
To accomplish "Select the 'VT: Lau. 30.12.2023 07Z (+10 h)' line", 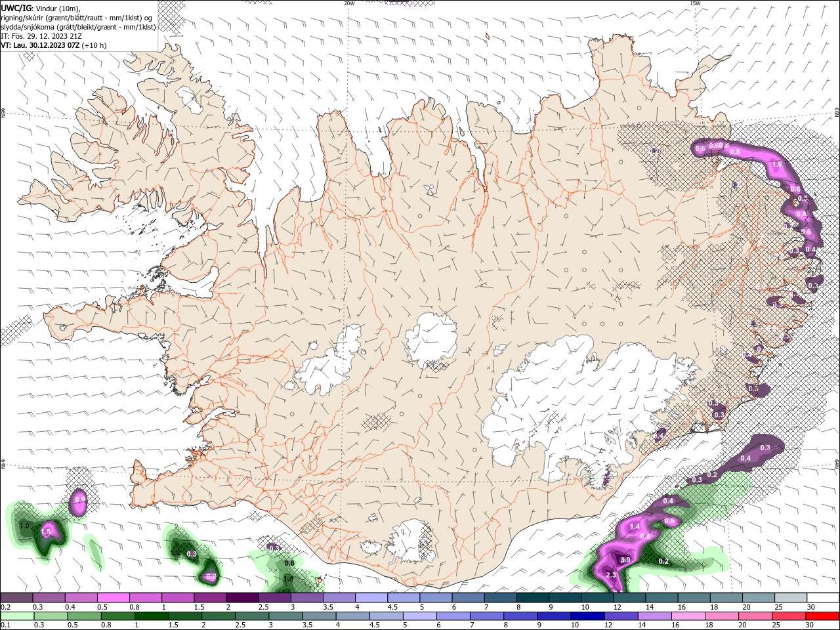I will (x=54, y=45).
